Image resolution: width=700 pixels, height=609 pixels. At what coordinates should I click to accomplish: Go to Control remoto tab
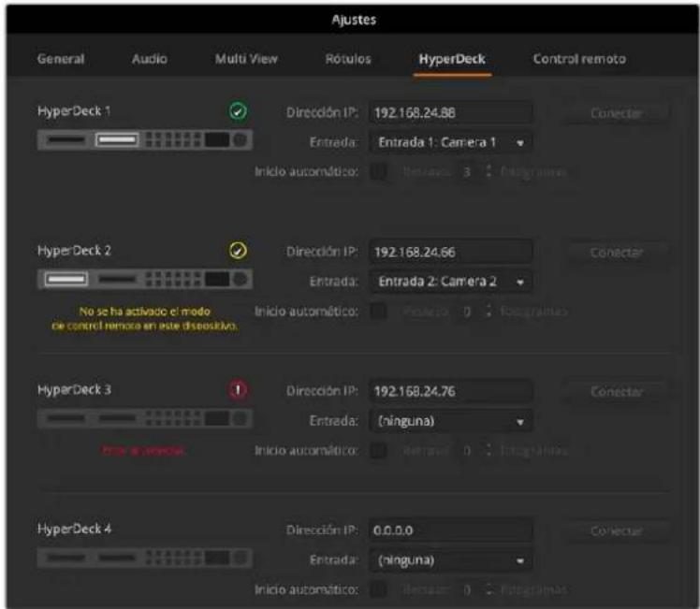[x=579, y=59]
